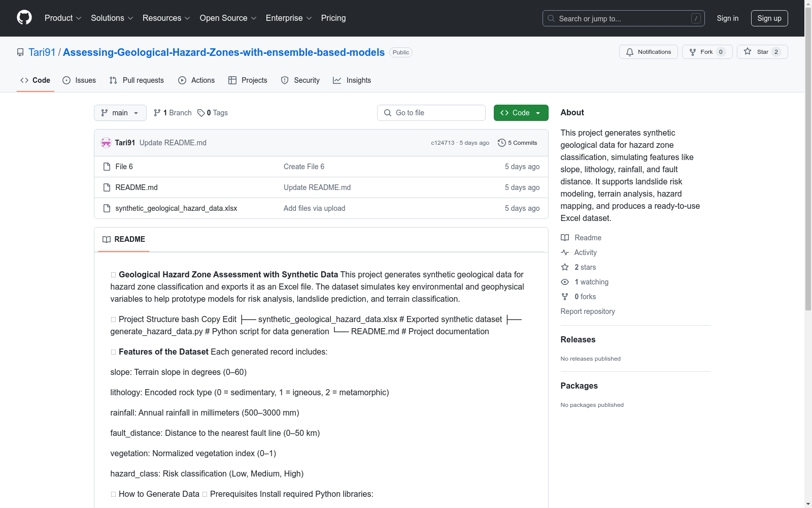This screenshot has width=812, height=508.
Task: Open the File 6 file name
Action: pos(124,167)
